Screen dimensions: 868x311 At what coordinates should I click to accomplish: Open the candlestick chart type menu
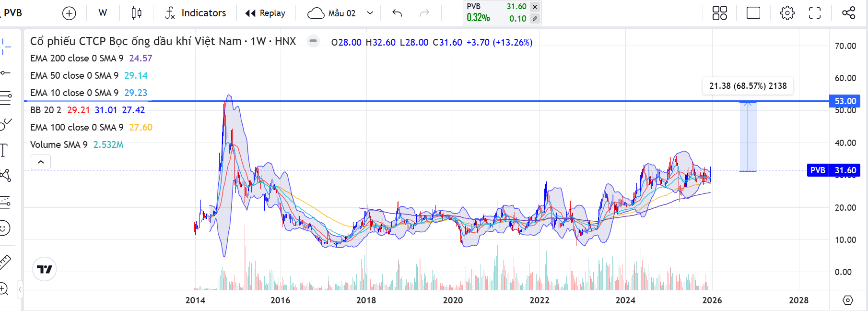point(136,13)
